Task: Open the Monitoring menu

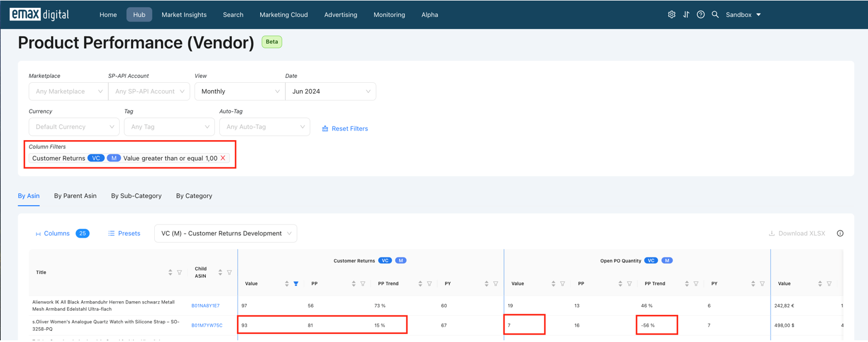Action: [x=389, y=15]
